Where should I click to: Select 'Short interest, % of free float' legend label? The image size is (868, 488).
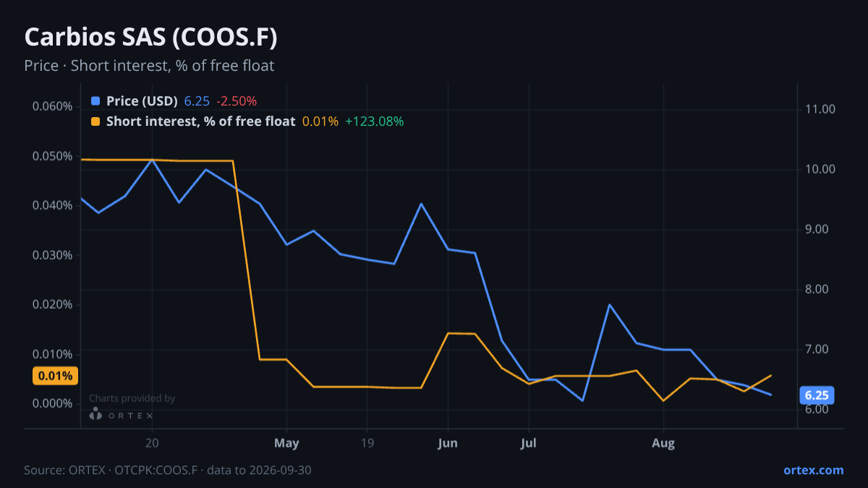pyautogui.click(x=200, y=121)
